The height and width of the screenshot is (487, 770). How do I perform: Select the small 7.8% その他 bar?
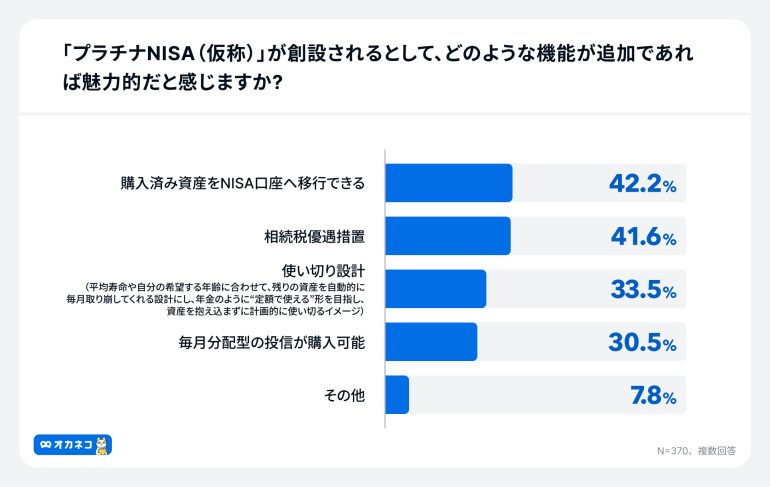tap(397, 395)
